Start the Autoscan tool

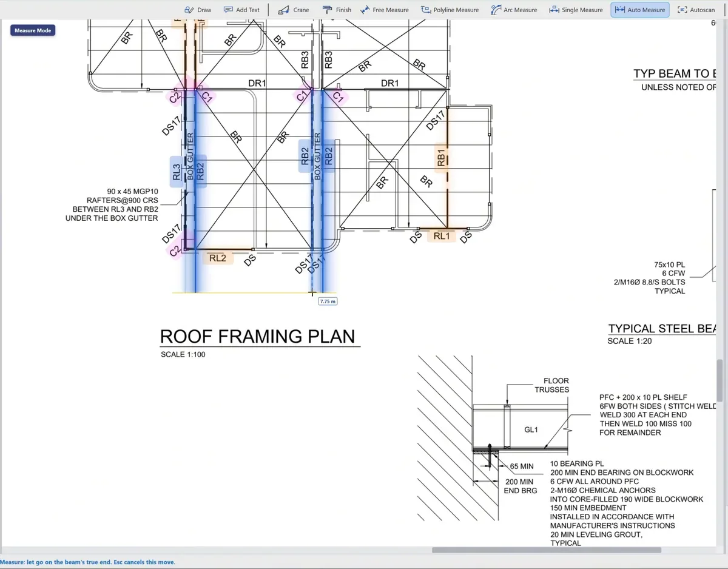(696, 10)
